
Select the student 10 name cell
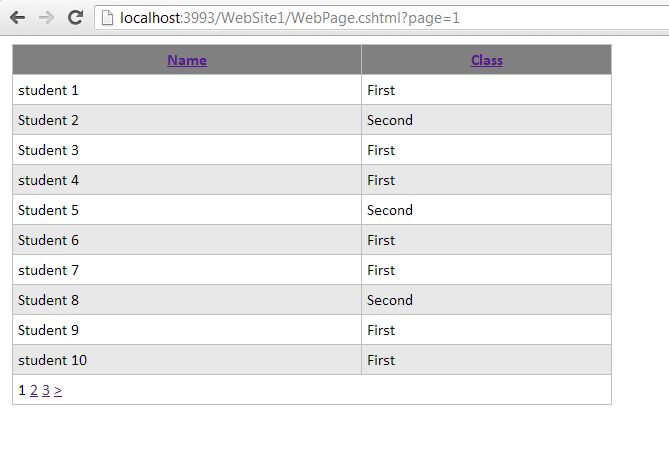[x=52, y=360]
